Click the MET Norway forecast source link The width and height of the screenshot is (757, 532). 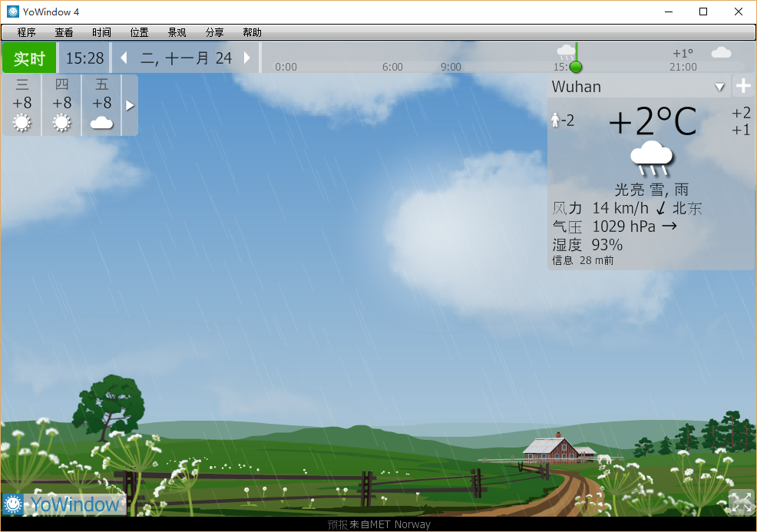point(378,525)
